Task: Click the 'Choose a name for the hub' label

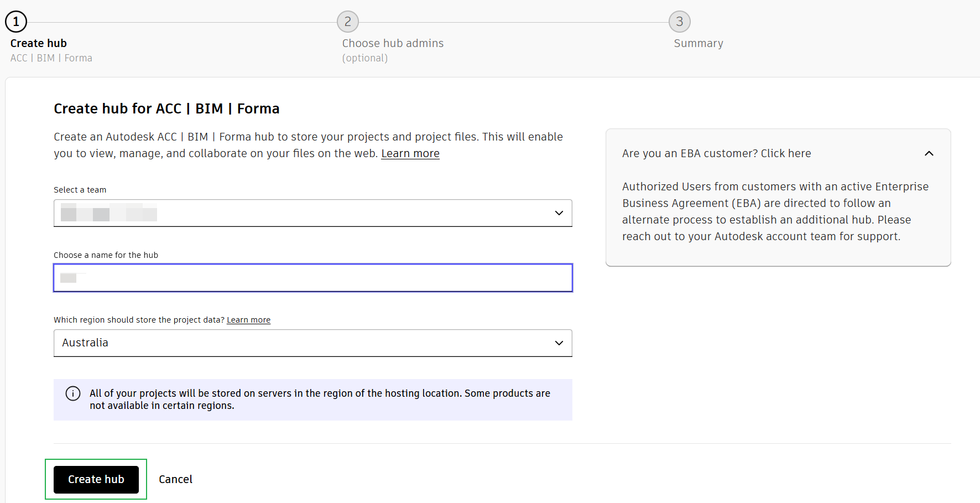Action: point(106,255)
